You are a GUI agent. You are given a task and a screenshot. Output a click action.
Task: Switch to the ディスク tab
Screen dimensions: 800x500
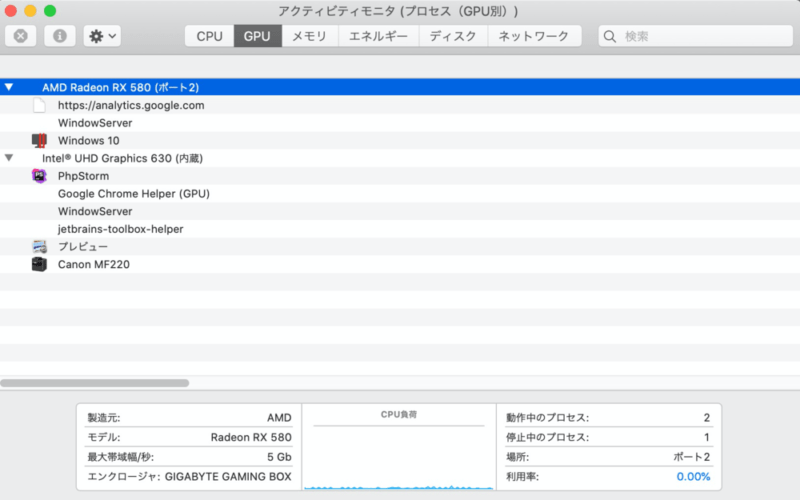tap(453, 36)
